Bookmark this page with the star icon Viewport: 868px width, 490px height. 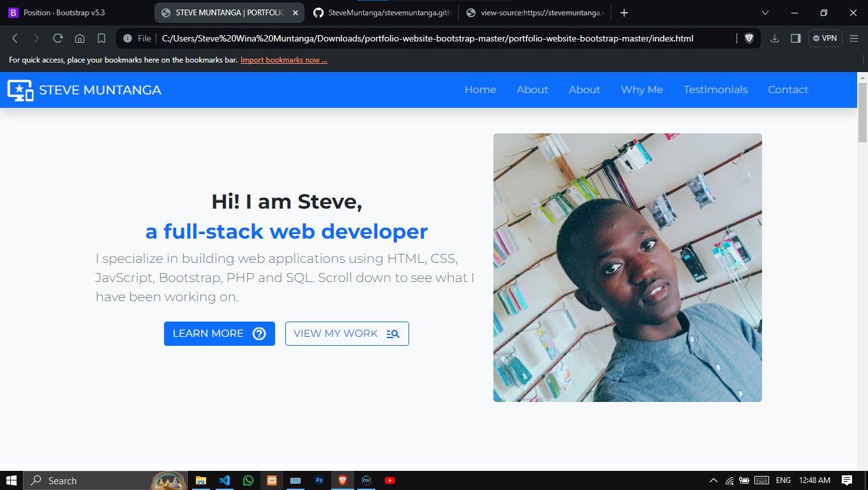coord(101,38)
